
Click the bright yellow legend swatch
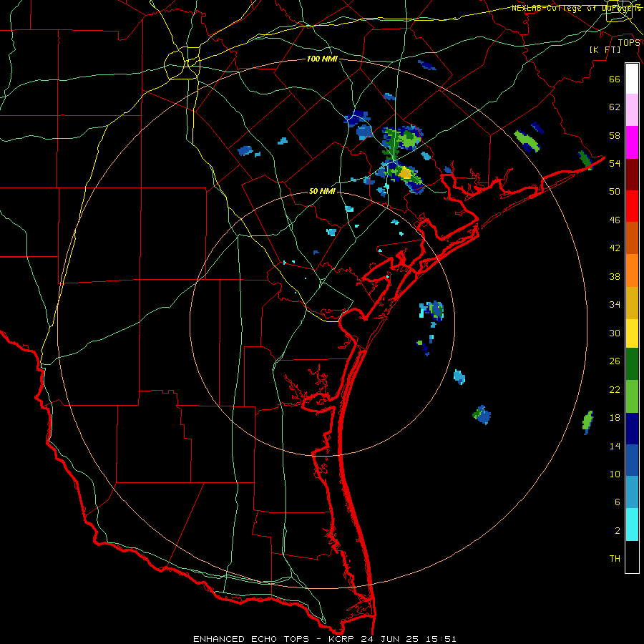pos(632,333)
